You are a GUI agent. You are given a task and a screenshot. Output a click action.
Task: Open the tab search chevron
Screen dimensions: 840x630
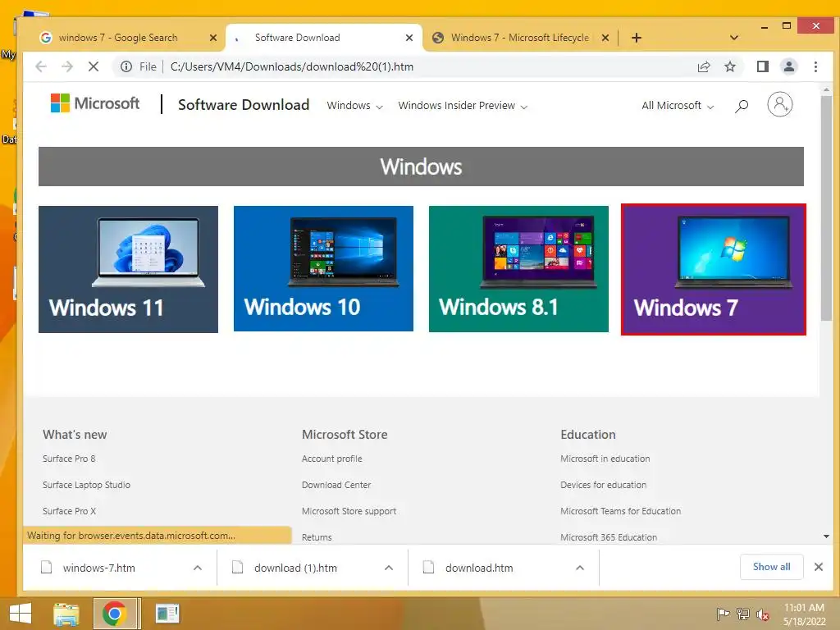click(x=734, y=38)
